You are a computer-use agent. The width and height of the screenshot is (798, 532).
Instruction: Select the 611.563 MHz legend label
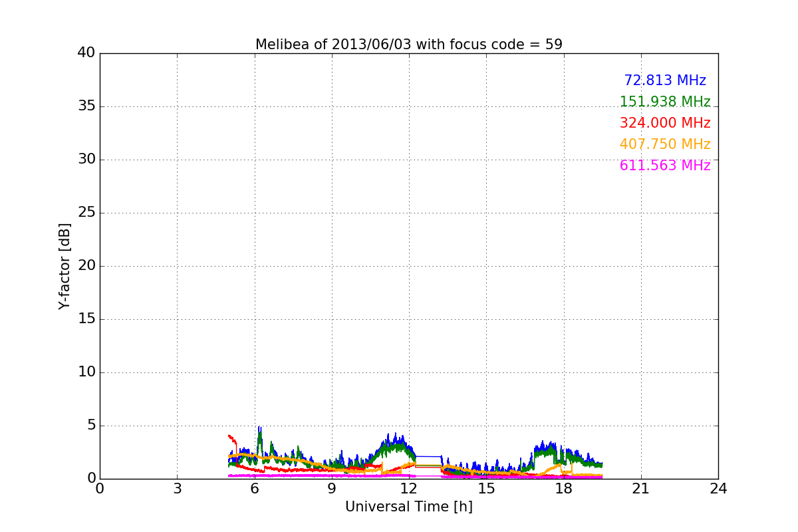click(665, 166)
